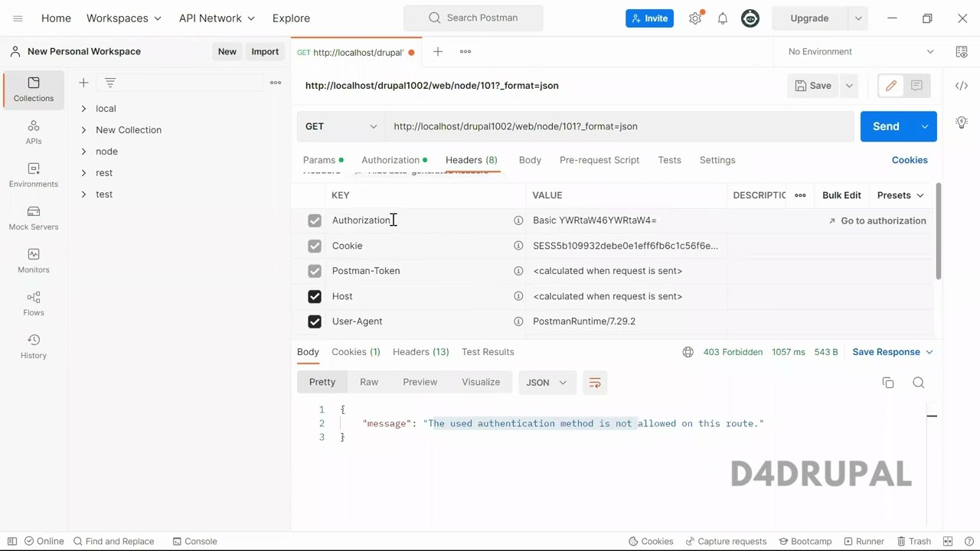Open the GET method dropdown

pyautogui.click(x=341, y=126)
